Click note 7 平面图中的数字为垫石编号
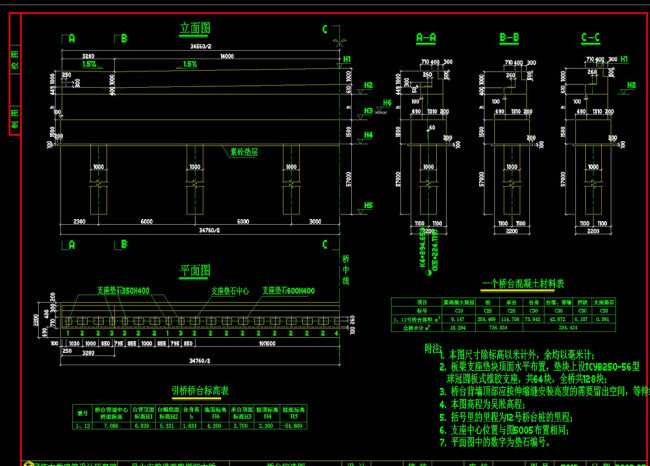Viewport: 650px width, 466px height. coord(495,442)
